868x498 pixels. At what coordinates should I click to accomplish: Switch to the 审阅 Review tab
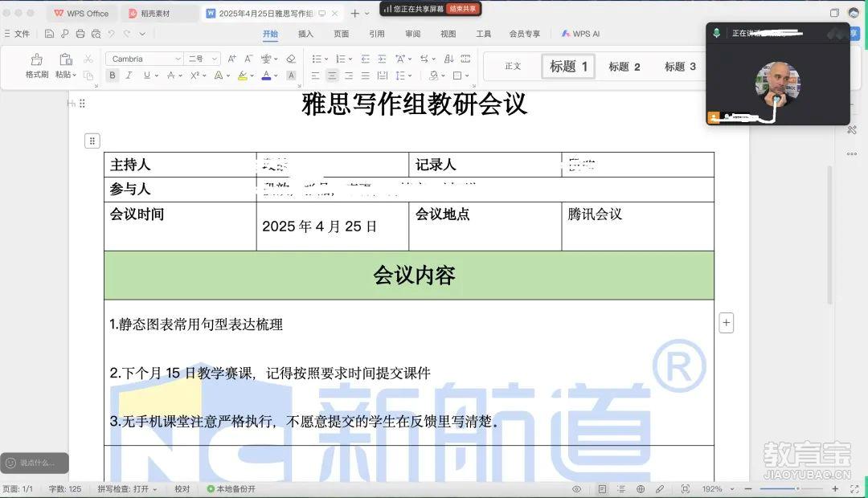(412, 34)
